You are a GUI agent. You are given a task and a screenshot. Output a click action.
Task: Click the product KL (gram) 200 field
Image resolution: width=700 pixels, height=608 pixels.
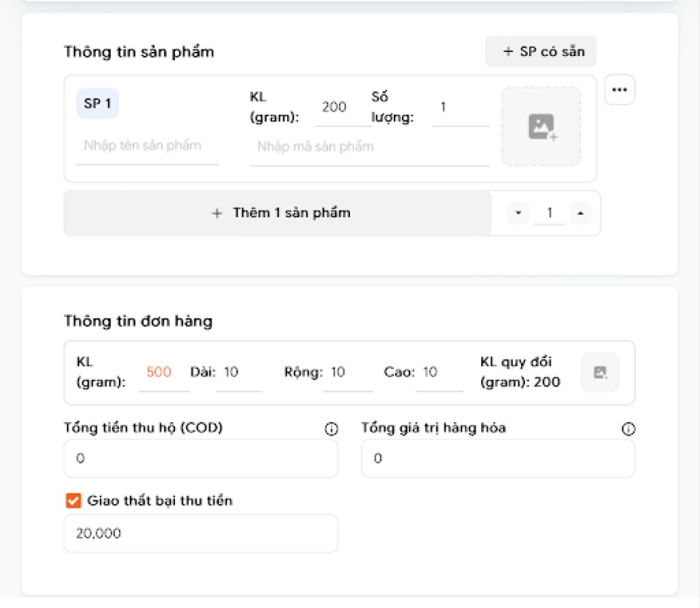tap(338, 107)
